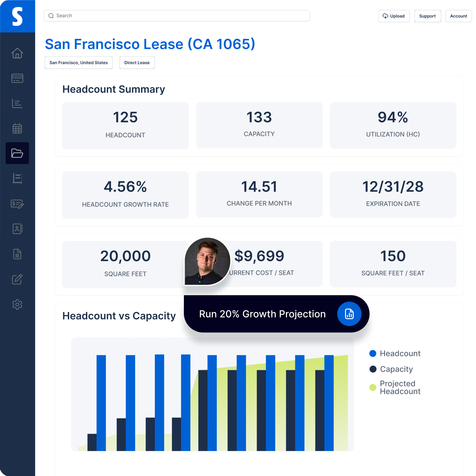
Task: Open the contacts address book icon
Action: point(17,229)
